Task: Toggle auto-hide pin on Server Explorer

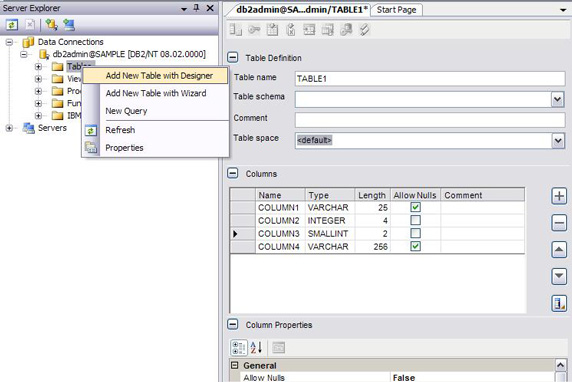Action: pos(197,8)
